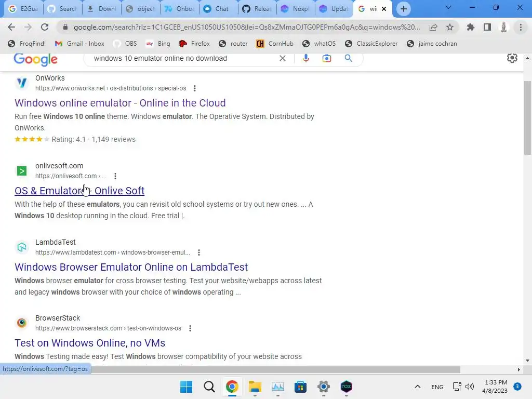View site information via the padlock icon
532x399 pixels.
click(x=65, y=27)
